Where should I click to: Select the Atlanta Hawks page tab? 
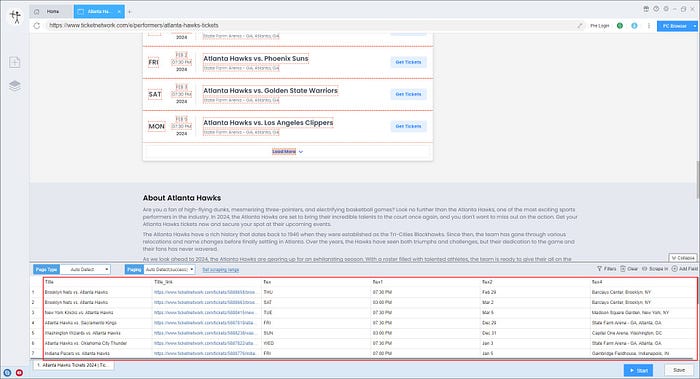click(99, 12)
